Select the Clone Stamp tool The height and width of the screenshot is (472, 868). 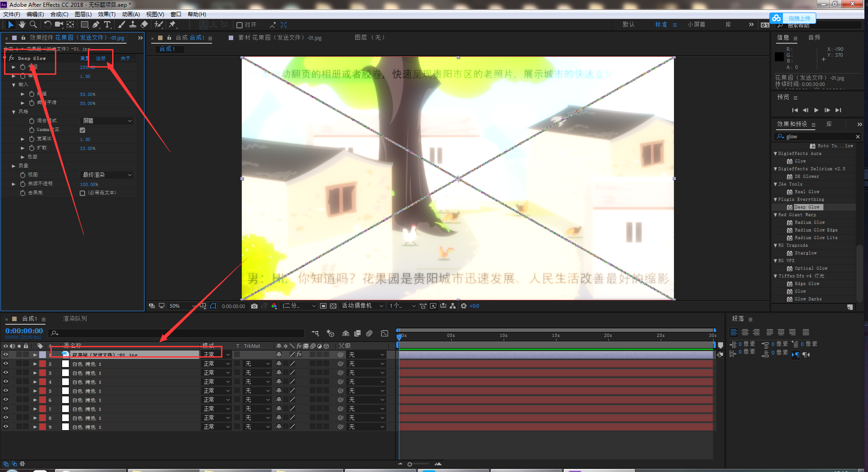[133, 24]
